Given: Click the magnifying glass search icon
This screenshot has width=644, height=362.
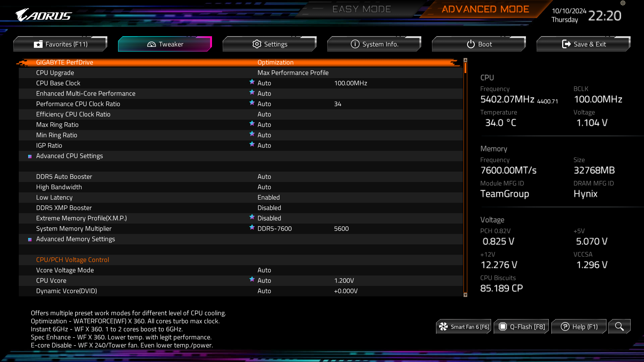Looking at the screenshot, I should coord(619,326).
